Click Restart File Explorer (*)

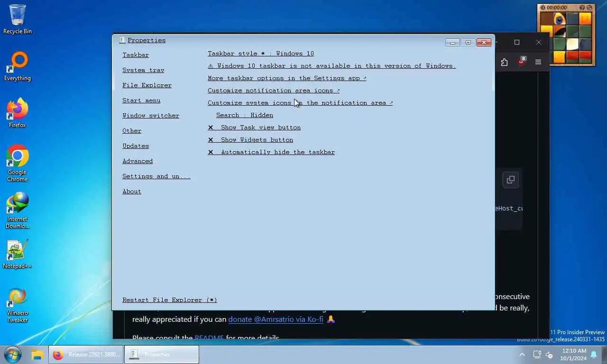click(170, 300)
